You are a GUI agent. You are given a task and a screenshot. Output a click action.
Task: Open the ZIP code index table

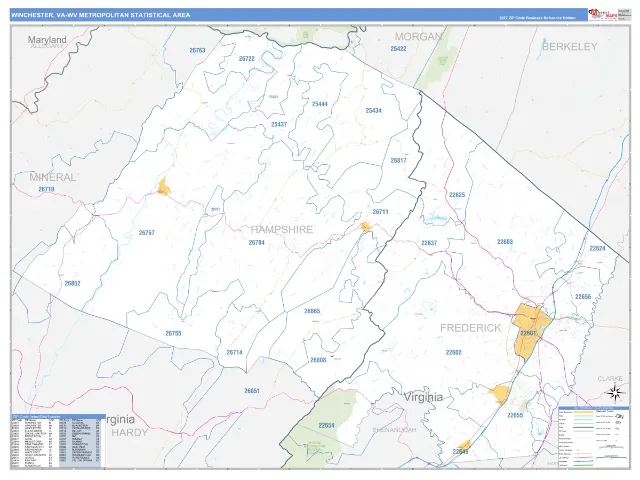(57, 441)
